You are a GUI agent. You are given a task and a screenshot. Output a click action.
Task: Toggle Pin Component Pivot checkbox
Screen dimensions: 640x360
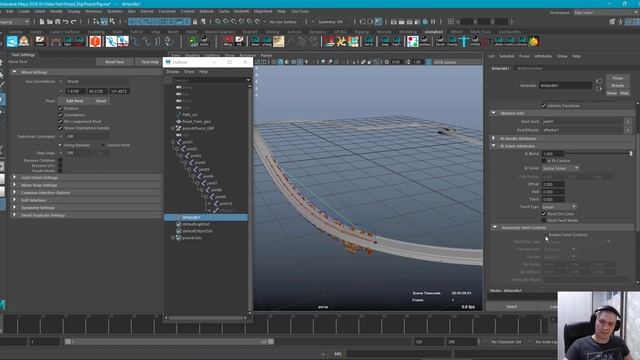[x=60, y=122]
